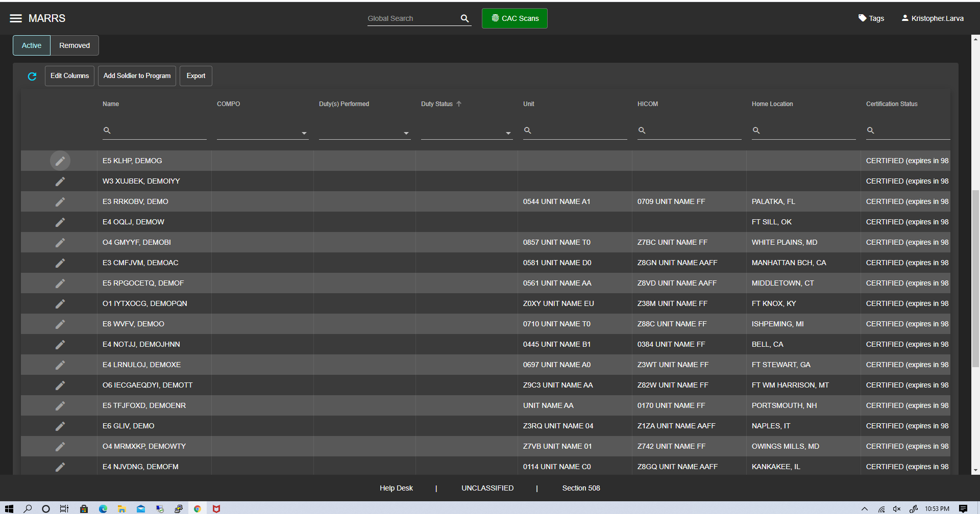Focus the Certification Status filter field
The image size is (980, 514).
click(x=908, y=131)
